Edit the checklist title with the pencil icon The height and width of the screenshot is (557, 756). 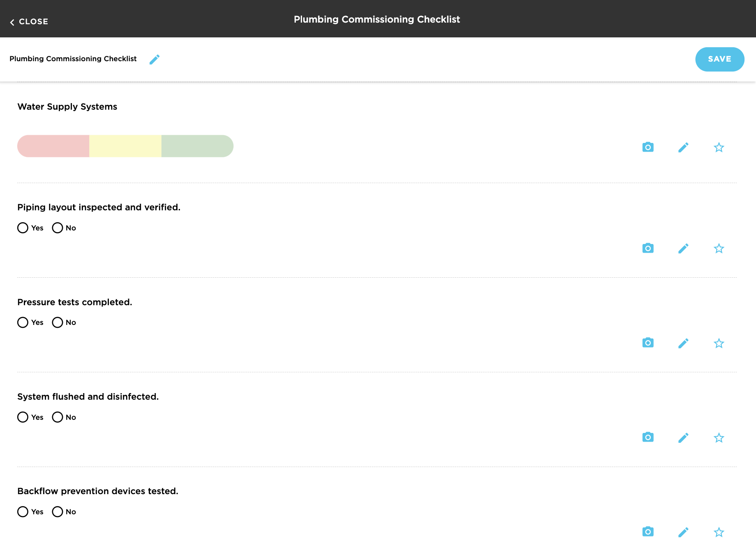[x=154, y=59]
